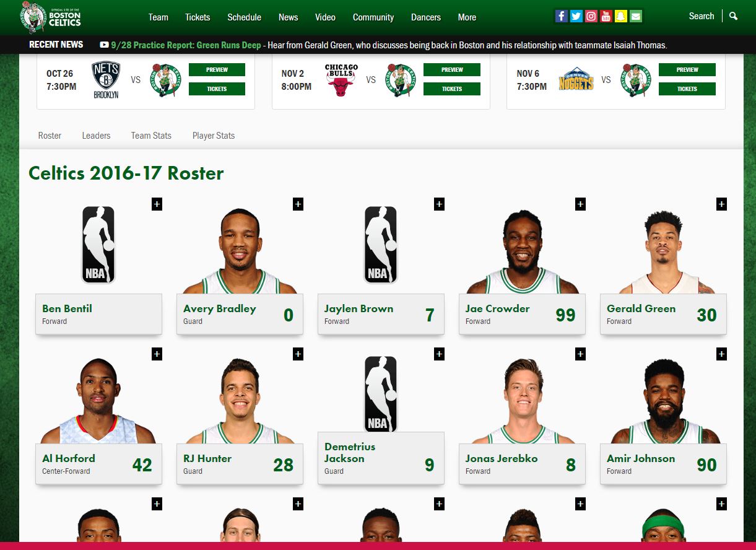Open the Celtics Snapchat icon

[621, 17]
